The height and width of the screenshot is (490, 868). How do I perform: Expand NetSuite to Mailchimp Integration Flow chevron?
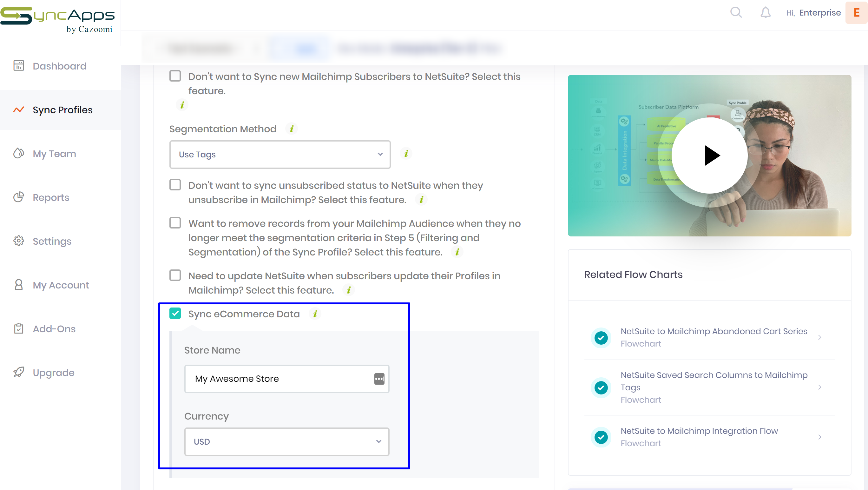coord(819,437)
